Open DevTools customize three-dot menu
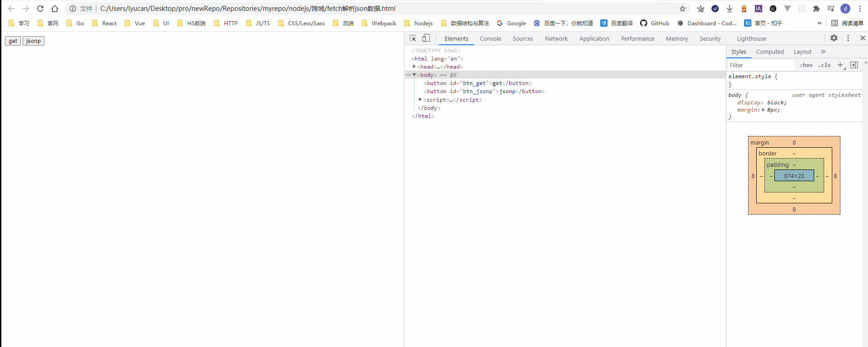 click(848, 38)
